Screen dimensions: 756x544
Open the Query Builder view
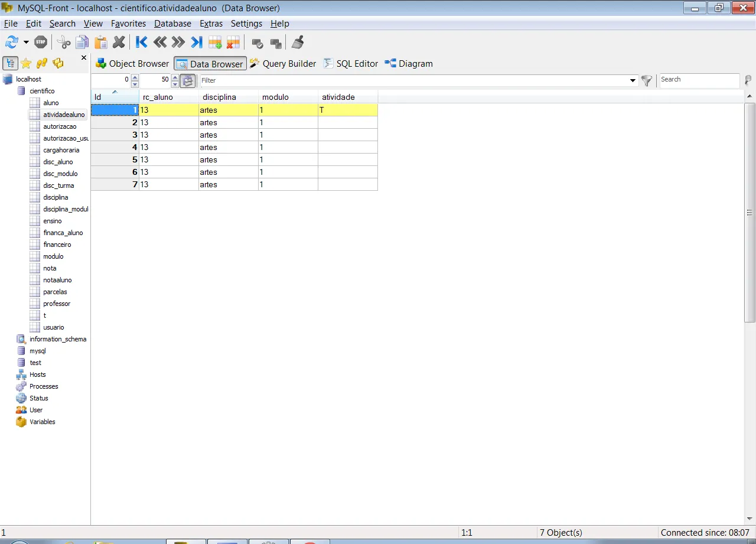[x=283, y=64]
